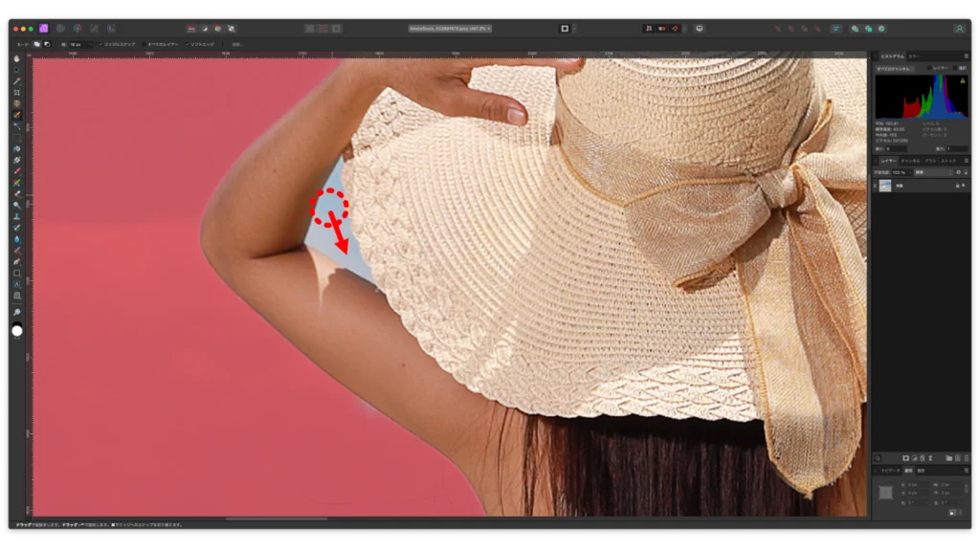Click the Auto Levels toolbar icon
This screenshot has width=980, height=551.
click(x=190, y=29)
